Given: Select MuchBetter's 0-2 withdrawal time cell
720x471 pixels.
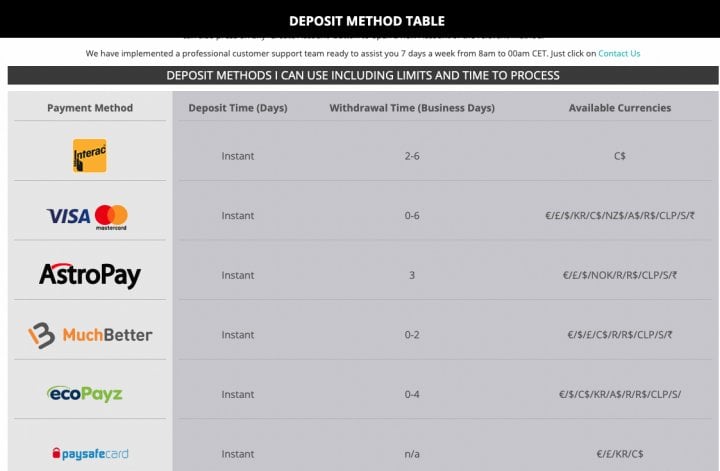Looking at the screenshot, I should point(412,335).
